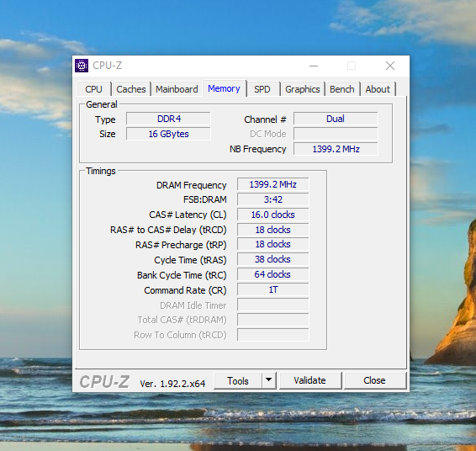Click the tRP 18 clocks value
476x451 pixels.
point(273,244)
